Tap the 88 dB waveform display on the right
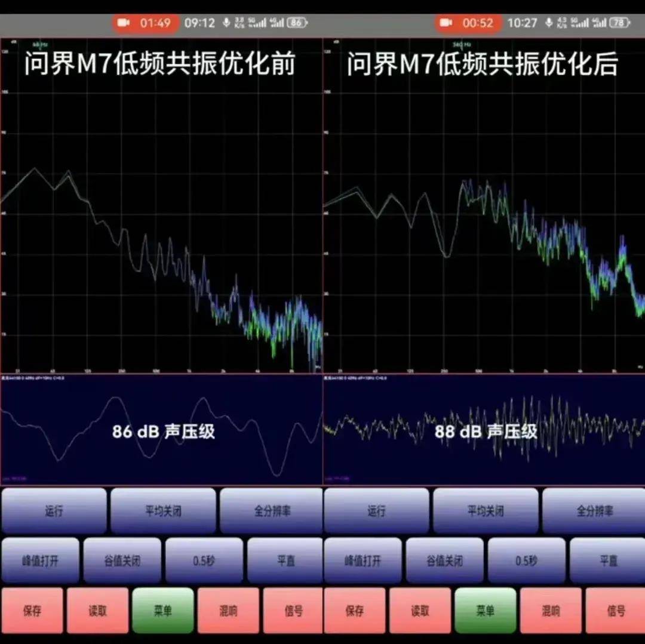 point(484,430)
